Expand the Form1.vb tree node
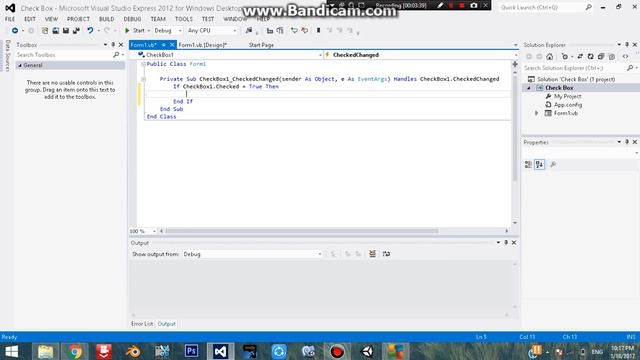This screenshot has width=640, height=360. coord(537,113)
